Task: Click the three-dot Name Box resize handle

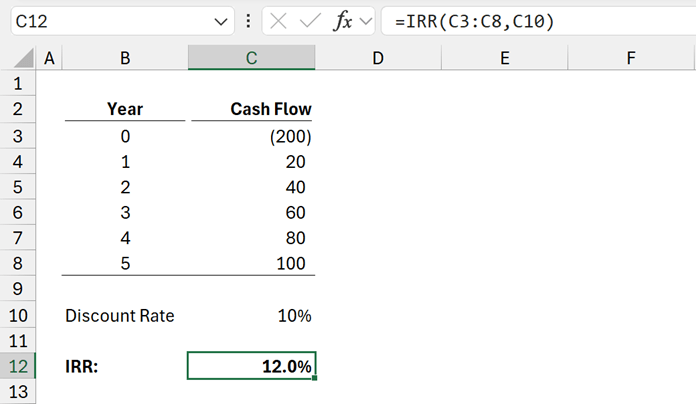Action: 248,21
